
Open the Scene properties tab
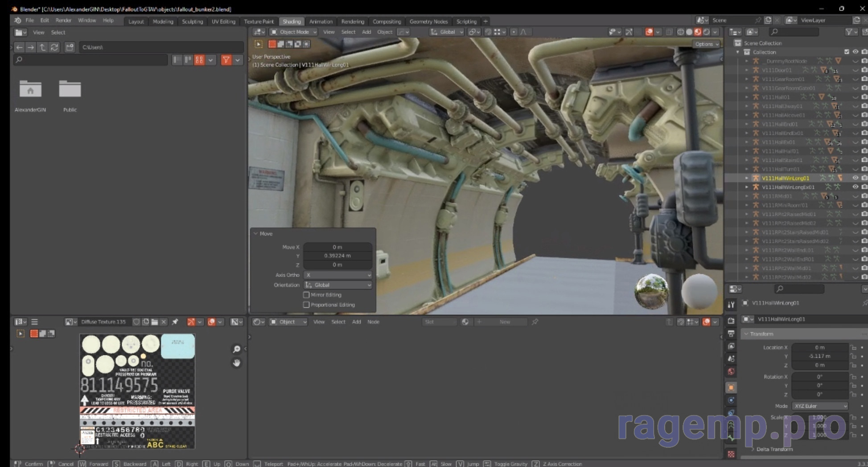point(731,359)
